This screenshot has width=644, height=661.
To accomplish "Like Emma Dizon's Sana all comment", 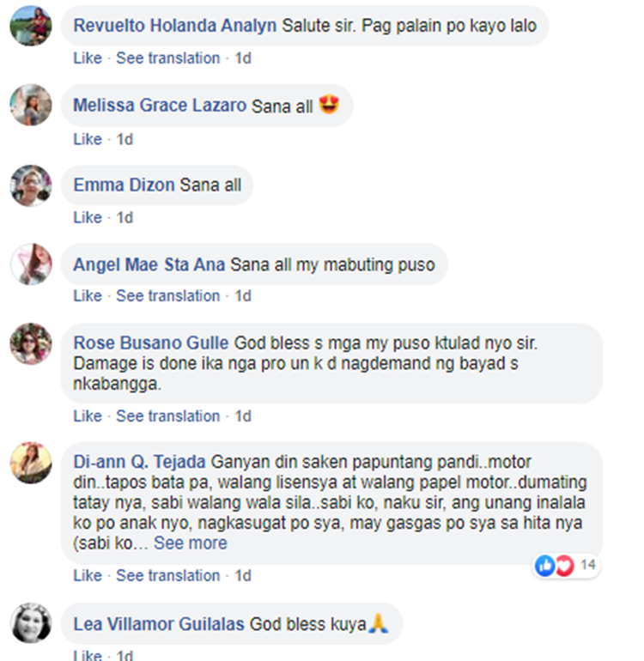I will click(88, 217).
